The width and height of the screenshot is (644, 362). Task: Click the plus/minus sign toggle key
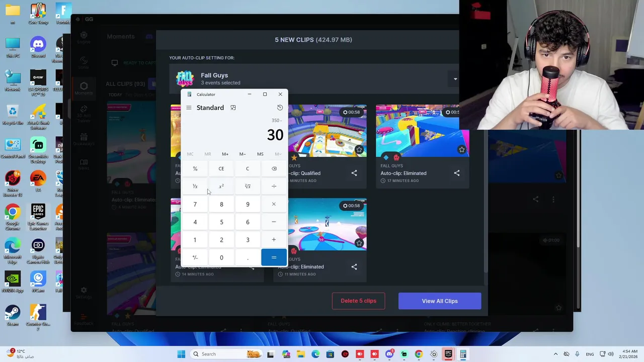(195, 257)
